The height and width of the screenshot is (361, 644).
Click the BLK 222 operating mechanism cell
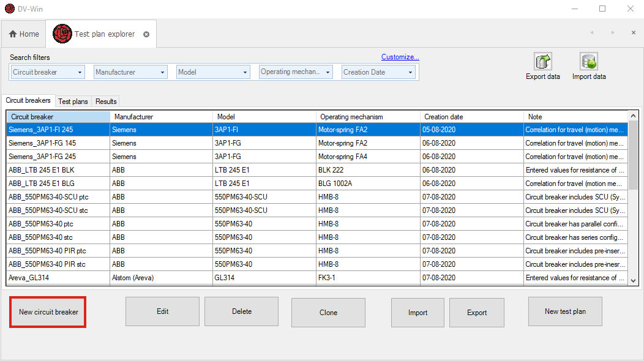368,170
